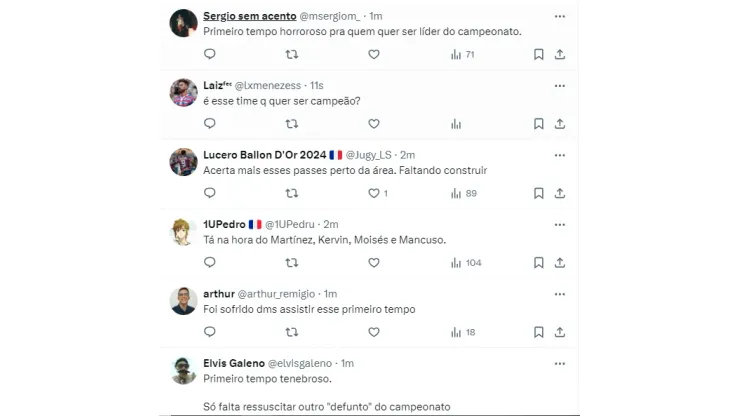View analytics on 1UPedro's tweet
This screenshot has width=740, height=416.
[456, 262]
